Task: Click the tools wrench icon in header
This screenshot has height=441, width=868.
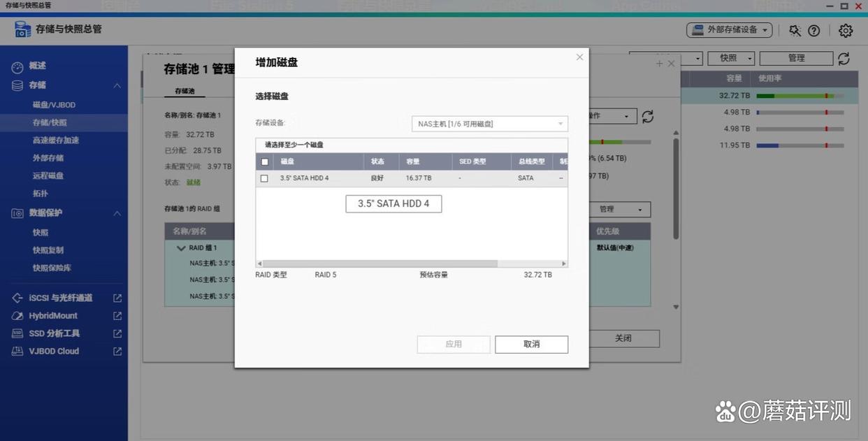Action: (x=795, y=31)
